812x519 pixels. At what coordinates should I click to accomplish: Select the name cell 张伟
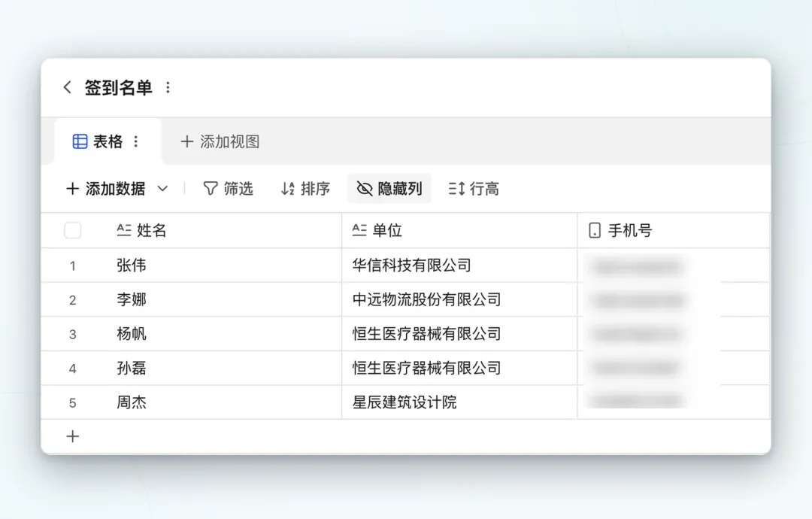[223, 266]
